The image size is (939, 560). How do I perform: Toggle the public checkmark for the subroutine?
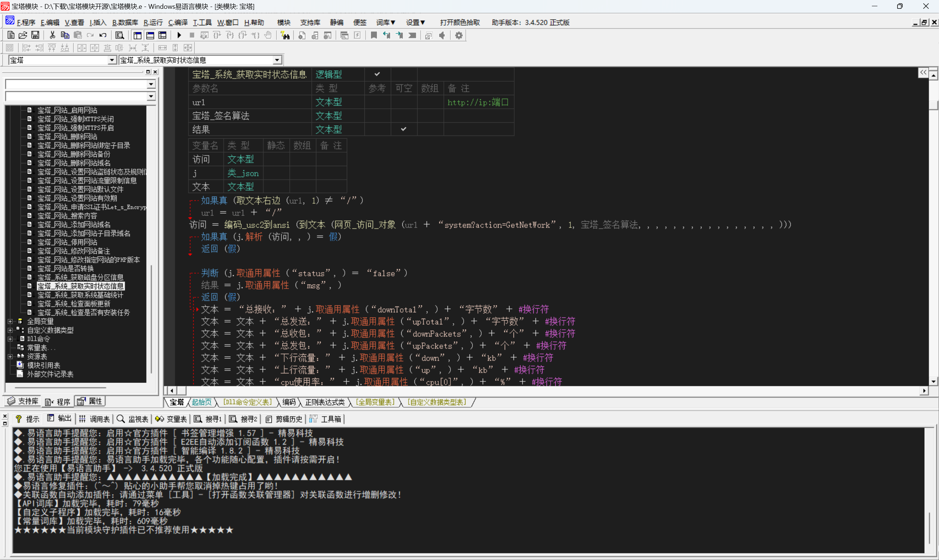pos(377,74)
